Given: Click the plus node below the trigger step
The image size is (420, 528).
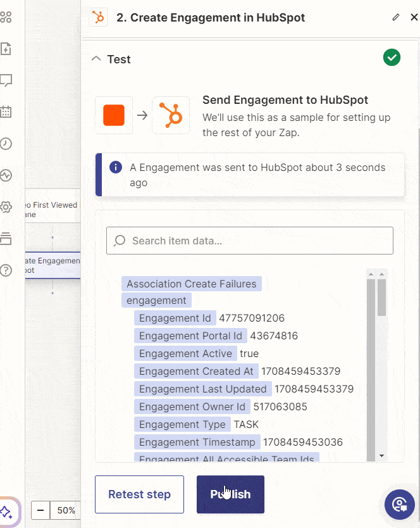Looking at the screenshot, I should click(x=52, y=237).
